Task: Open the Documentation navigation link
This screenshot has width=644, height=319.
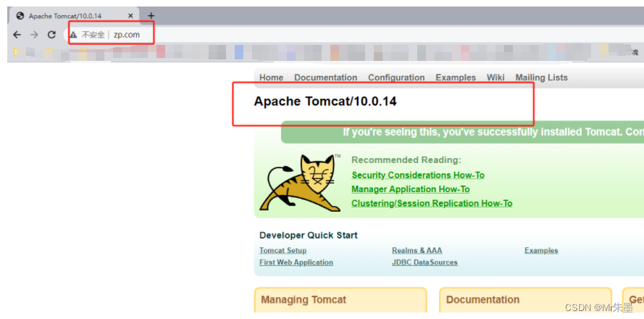Action: 326,78
